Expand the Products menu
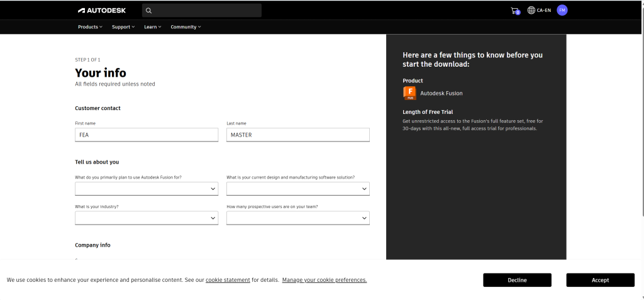Image resolution: width=644 pixels, height=300 pixels. click(91, 27)
